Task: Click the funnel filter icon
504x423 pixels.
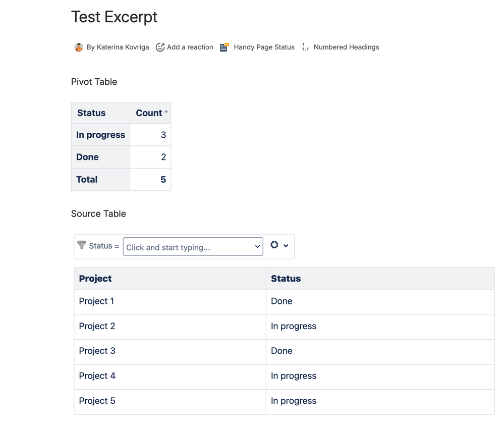Action: tap(81, 245)
